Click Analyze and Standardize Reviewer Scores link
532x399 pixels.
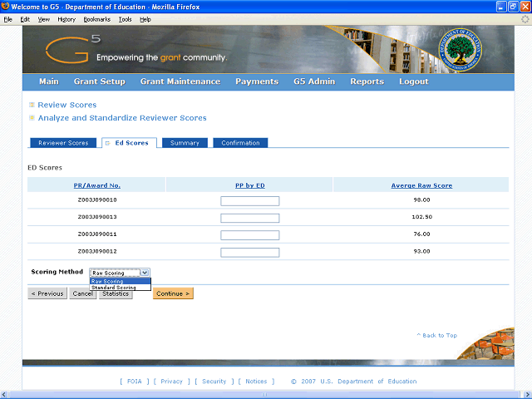point(122,118)
